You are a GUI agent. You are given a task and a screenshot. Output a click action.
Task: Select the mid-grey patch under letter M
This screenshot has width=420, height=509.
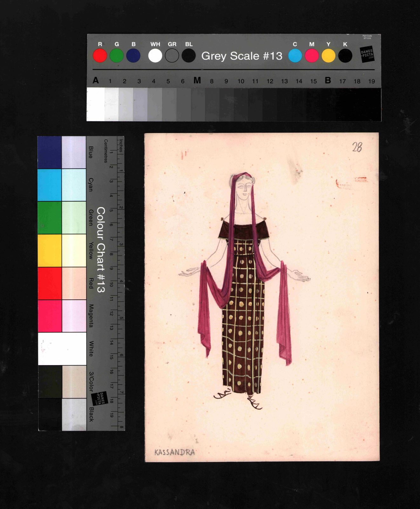coord(198,104)
